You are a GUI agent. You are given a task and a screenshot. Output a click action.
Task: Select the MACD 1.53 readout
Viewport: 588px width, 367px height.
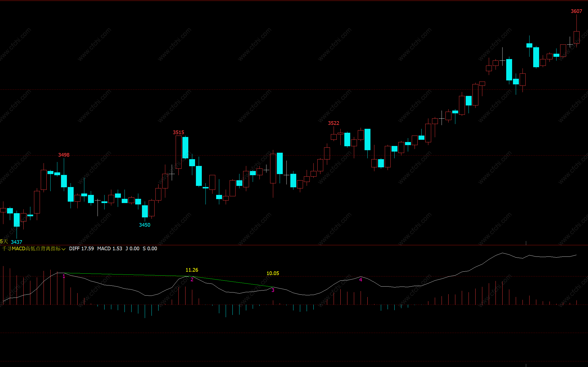click(x=110, y=249)
